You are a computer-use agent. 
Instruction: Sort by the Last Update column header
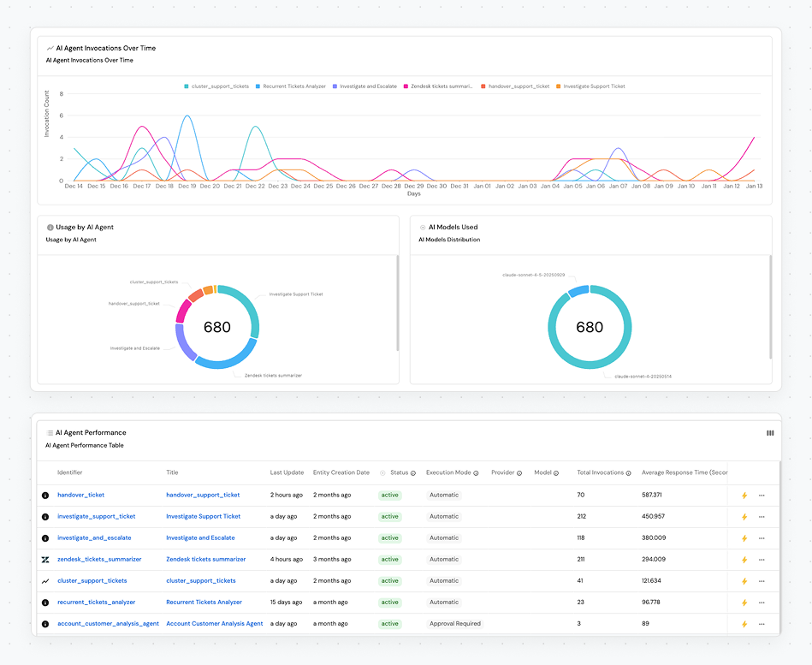[x=287, y=472]
